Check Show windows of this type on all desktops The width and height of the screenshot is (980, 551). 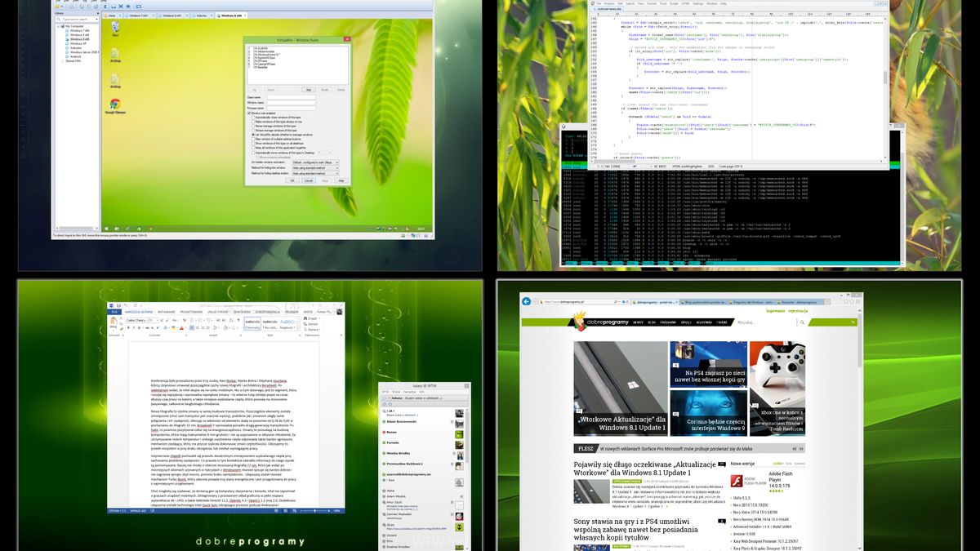point(253,143)
